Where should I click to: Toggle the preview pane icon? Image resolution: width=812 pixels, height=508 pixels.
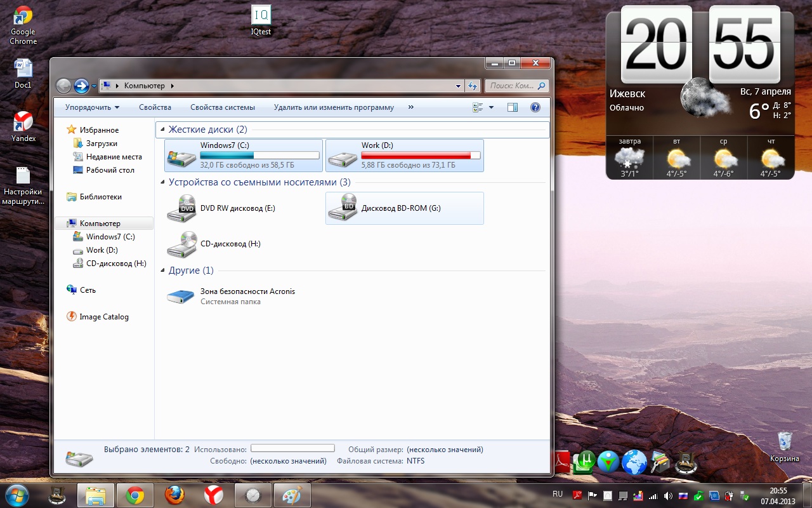[x=513, y=108]
